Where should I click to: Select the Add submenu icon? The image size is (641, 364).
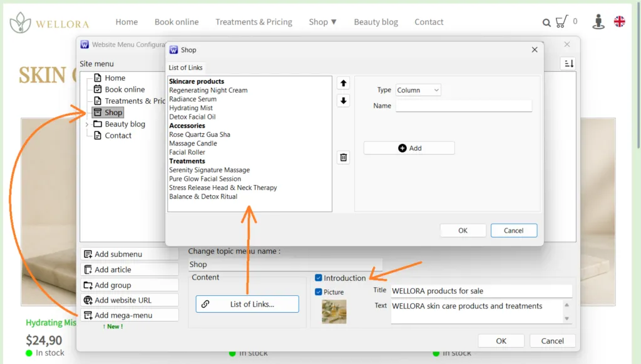(x=87, y=254)
